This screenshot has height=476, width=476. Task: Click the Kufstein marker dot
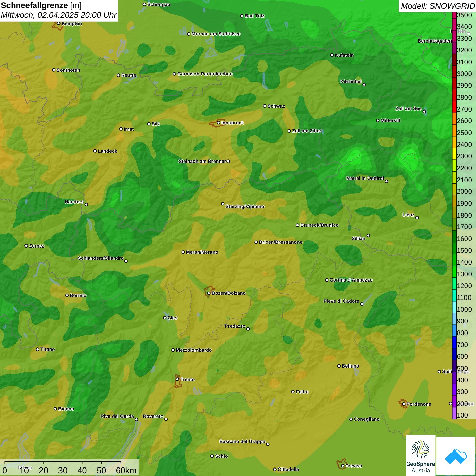pos(332,55)
